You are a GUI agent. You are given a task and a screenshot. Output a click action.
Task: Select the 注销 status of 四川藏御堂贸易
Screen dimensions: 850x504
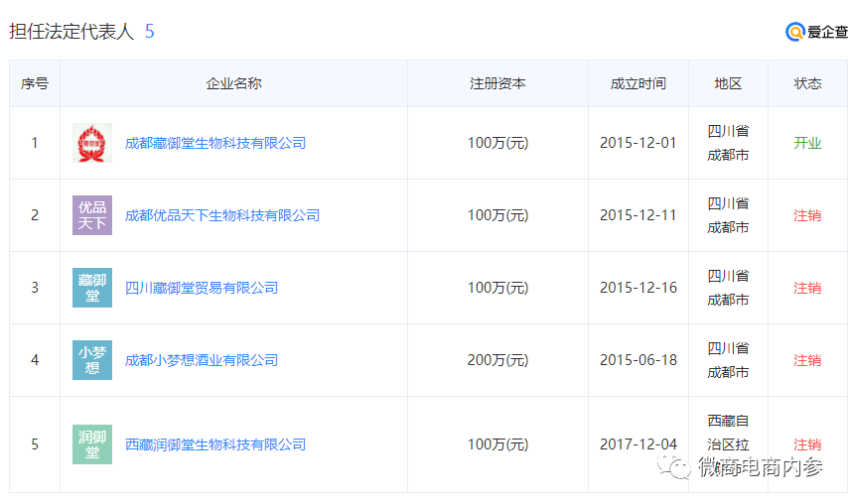807,288
